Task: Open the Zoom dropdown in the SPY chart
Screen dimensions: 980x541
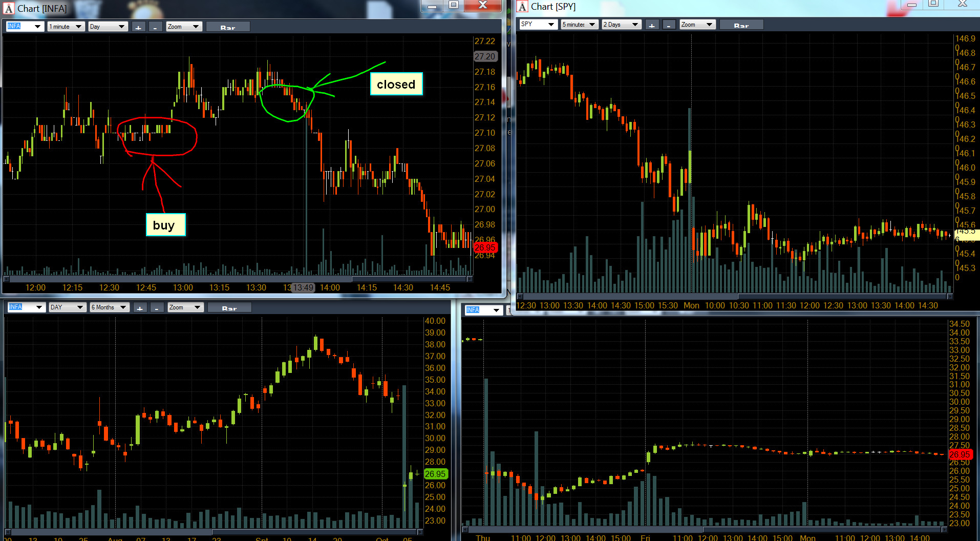Action: pos(697,25)
